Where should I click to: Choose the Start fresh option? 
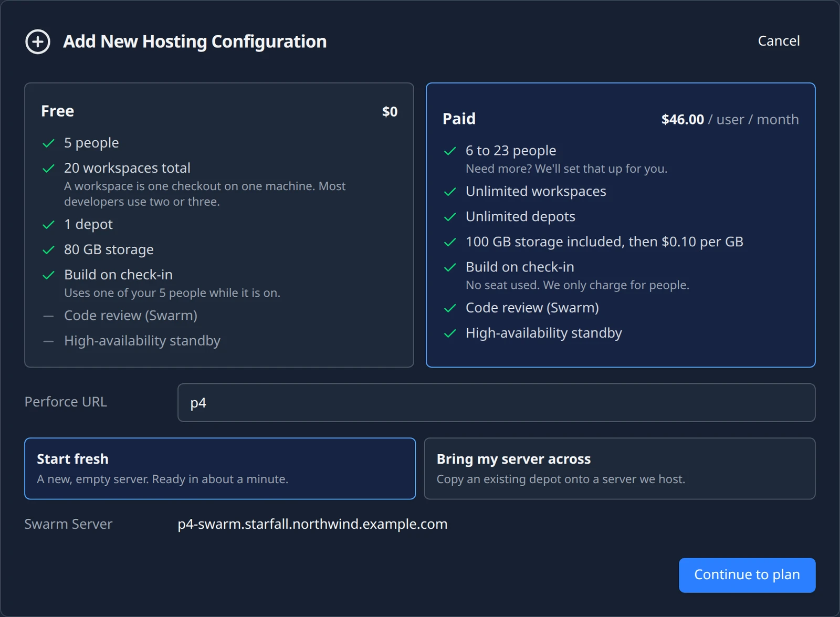pos(220,468)
